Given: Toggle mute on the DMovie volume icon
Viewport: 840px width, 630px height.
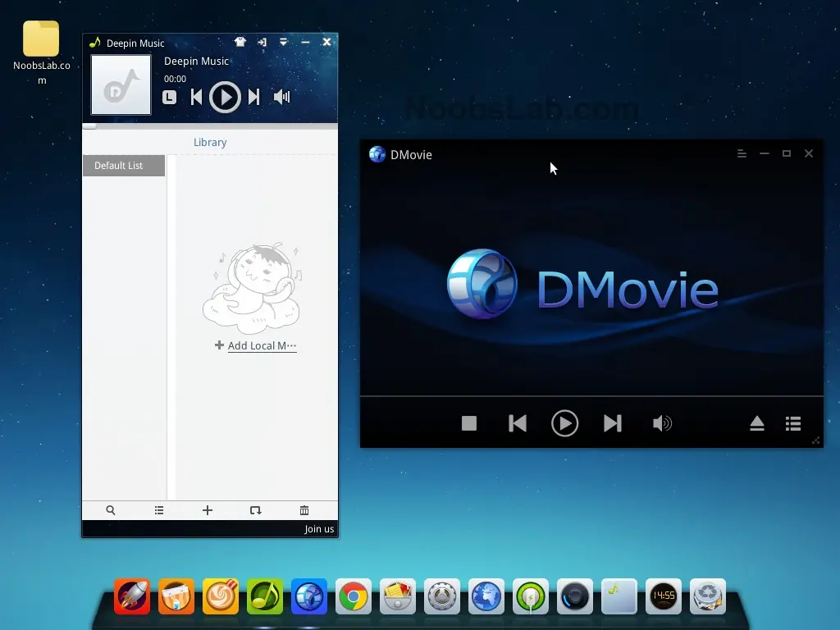Looking at the screenshot, I should point(662,423).
